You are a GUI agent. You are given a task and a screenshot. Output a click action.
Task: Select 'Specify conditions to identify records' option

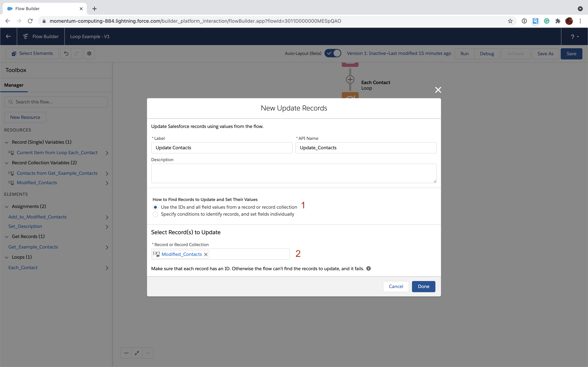coord(156,214)
